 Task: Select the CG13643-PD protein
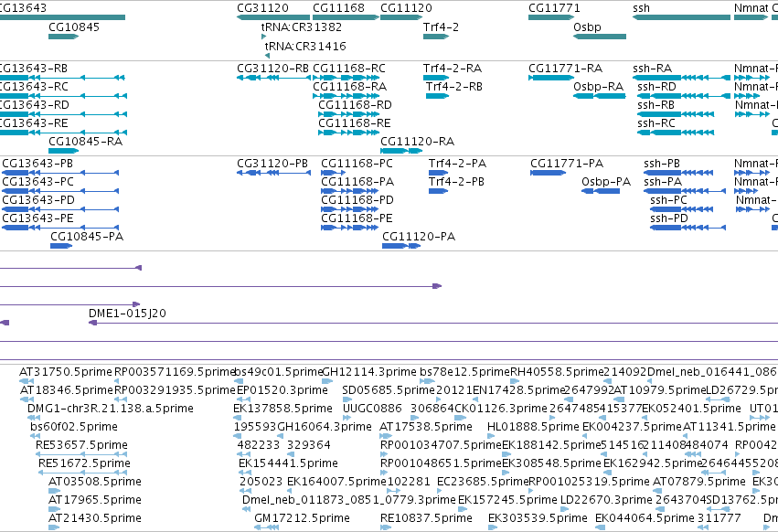click(x=60, y=209)
